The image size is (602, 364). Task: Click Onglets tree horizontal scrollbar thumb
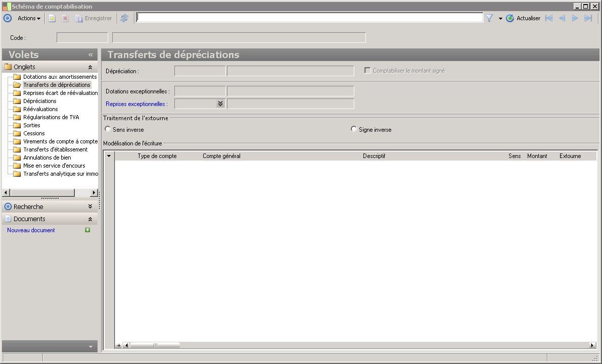click(42, 192)
